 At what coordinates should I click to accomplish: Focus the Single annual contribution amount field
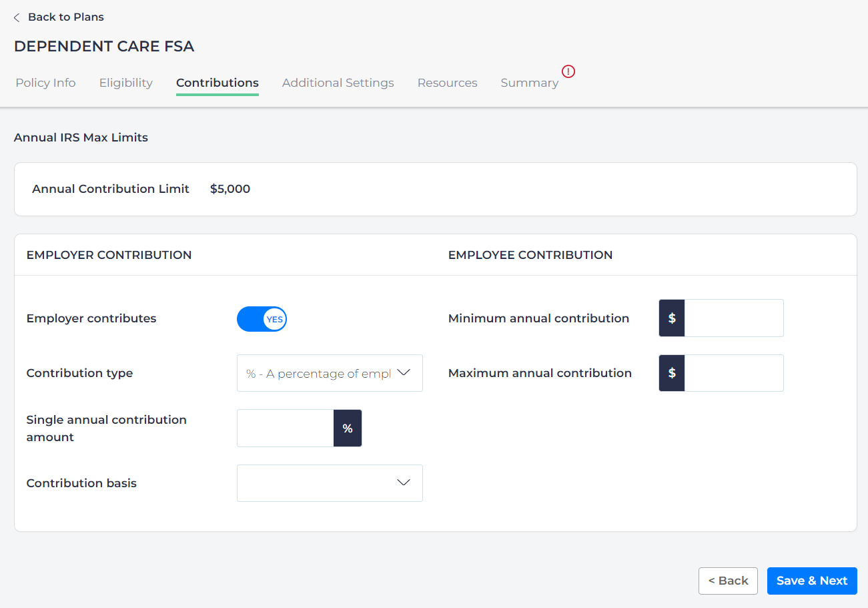coord(286,428)
